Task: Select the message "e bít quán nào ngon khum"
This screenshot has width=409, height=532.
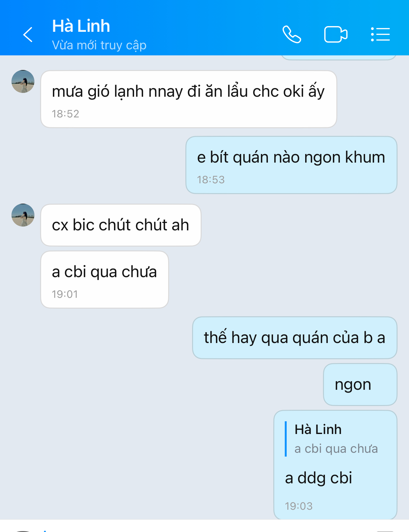Action: point(291,165)
